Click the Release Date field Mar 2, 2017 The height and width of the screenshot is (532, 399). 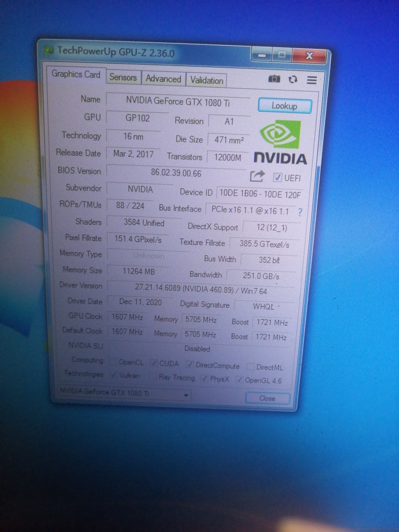(133, 154)
